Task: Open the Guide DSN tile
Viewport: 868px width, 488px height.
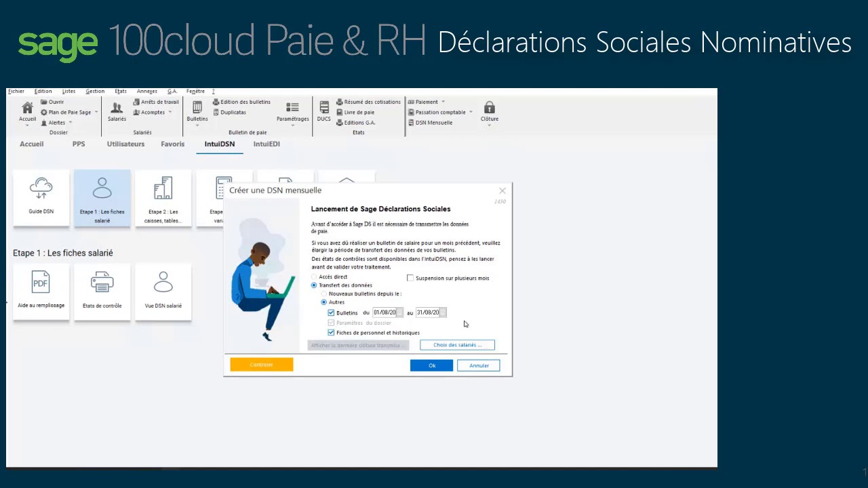Action: 41,198
